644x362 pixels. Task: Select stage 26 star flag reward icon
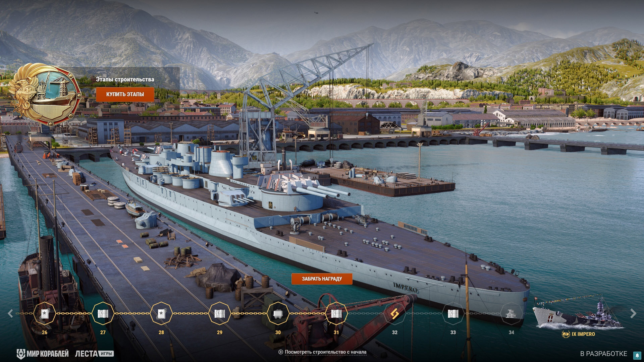click(x=45, y=313)
